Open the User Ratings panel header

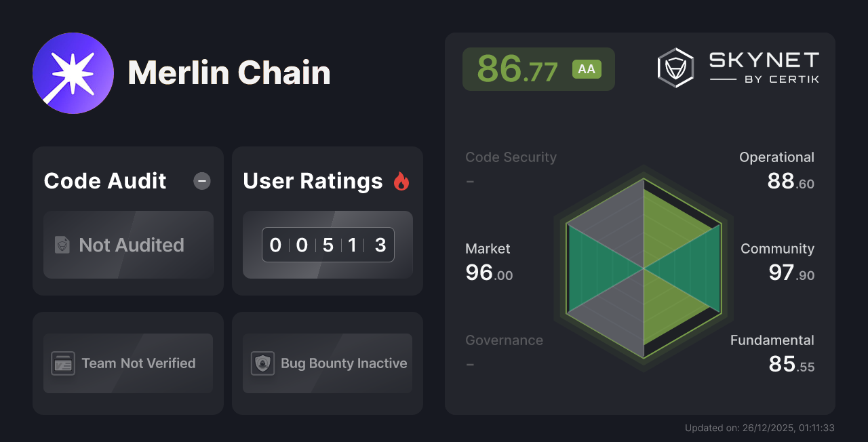(x=313, y=181)
